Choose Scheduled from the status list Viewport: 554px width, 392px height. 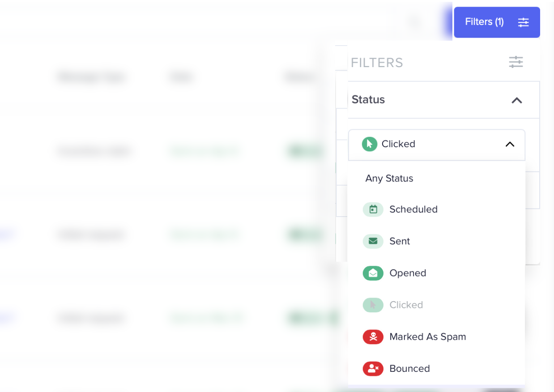[413, 209]
